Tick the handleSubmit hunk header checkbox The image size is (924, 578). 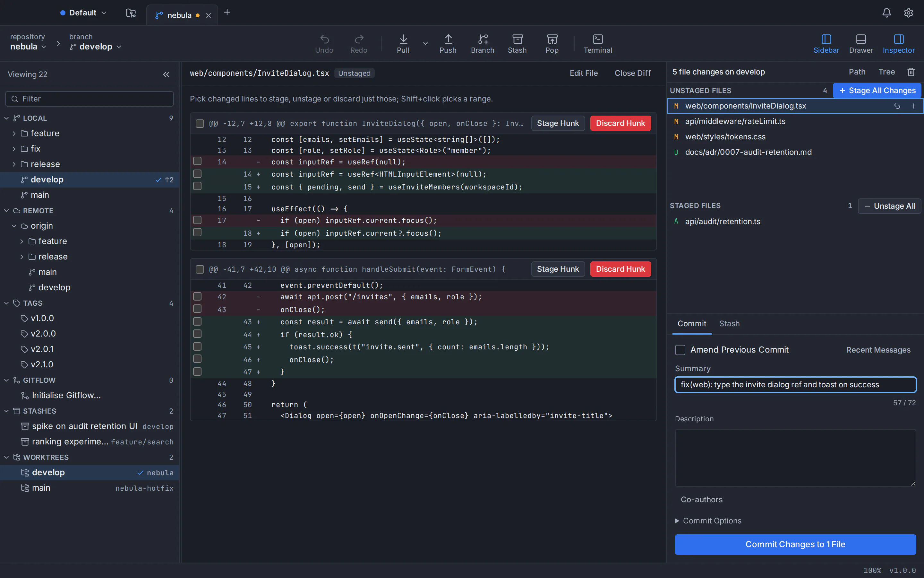[x=200, y=269]
